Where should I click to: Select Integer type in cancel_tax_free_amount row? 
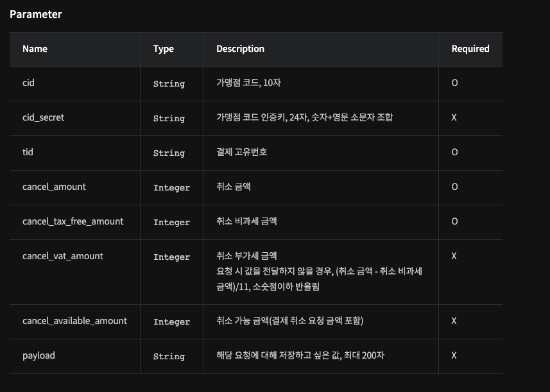pos(171,223)
